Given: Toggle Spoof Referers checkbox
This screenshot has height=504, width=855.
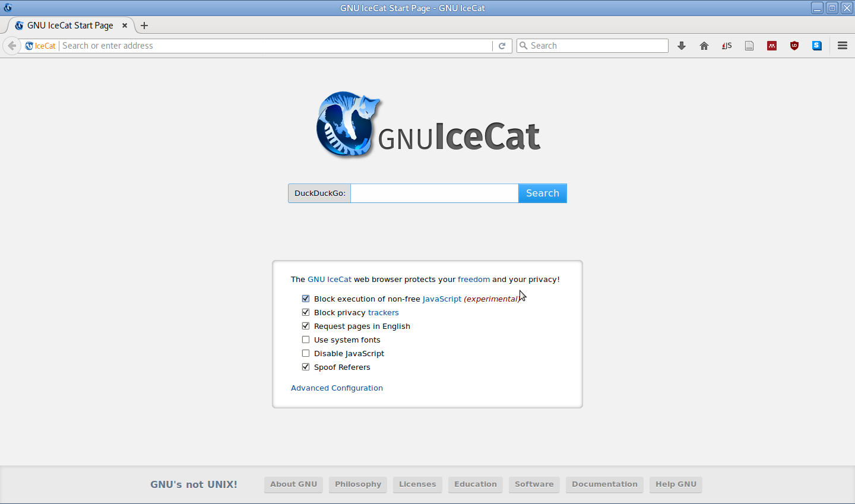Looking at the screenshot, I should coord(306,367).
